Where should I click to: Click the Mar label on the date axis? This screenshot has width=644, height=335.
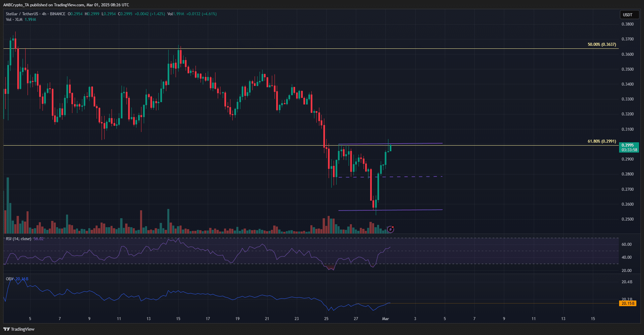(385, 319)
